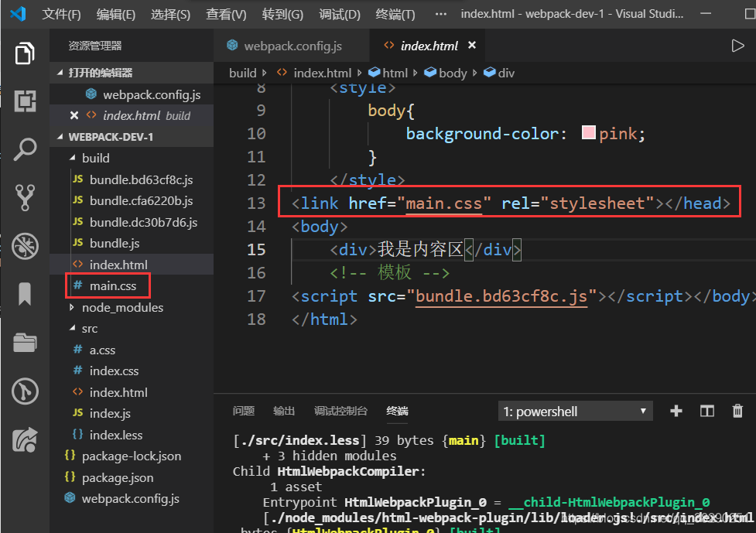Click bundle.bd63cf8c.js link in line 17
This screenshot has width=756, height=533.
[x=501, y=296]
